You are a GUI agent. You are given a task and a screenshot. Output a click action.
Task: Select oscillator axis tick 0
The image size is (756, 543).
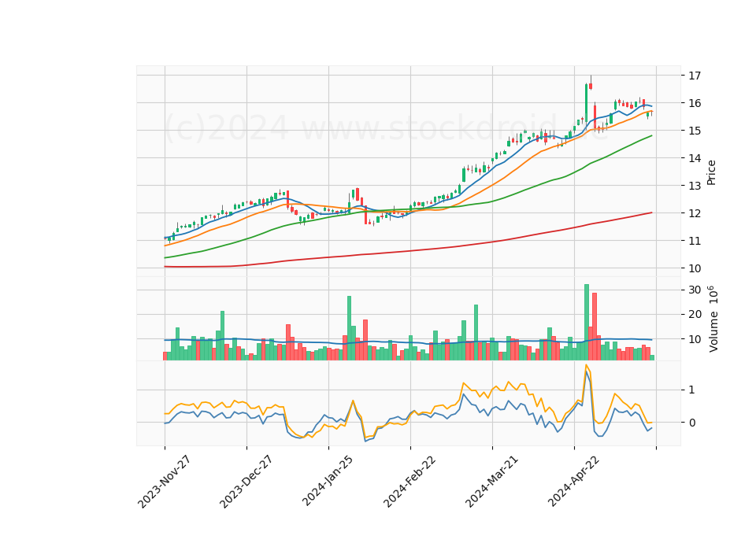click(692, 423)
